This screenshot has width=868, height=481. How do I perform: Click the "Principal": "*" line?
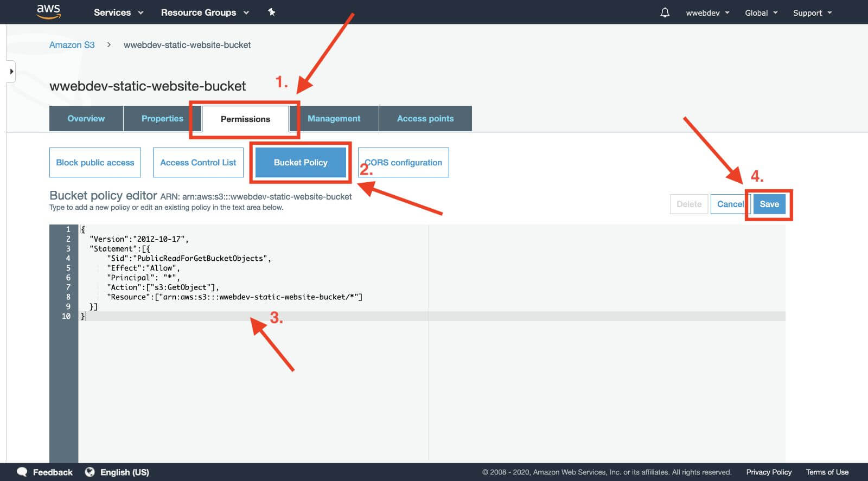(x=143, y=278)
